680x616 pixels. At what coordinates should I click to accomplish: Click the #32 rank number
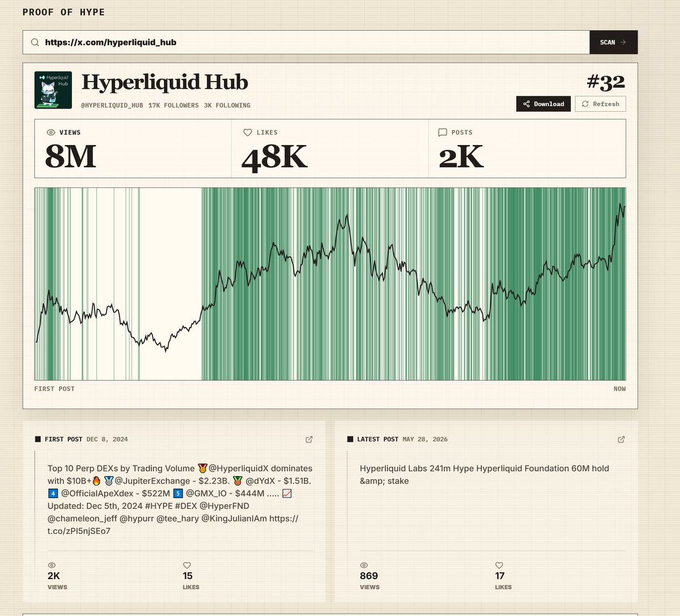606,82
